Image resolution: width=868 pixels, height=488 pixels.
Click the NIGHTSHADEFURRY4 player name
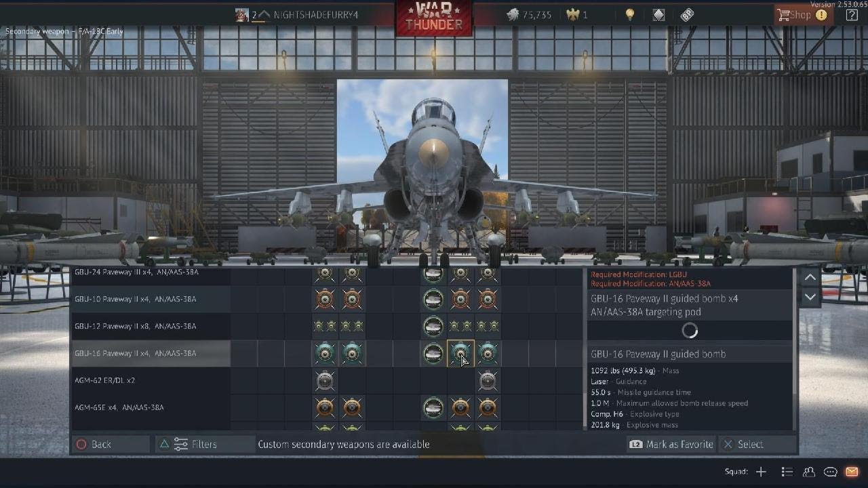pyautogui.click(x=315, y=15)
